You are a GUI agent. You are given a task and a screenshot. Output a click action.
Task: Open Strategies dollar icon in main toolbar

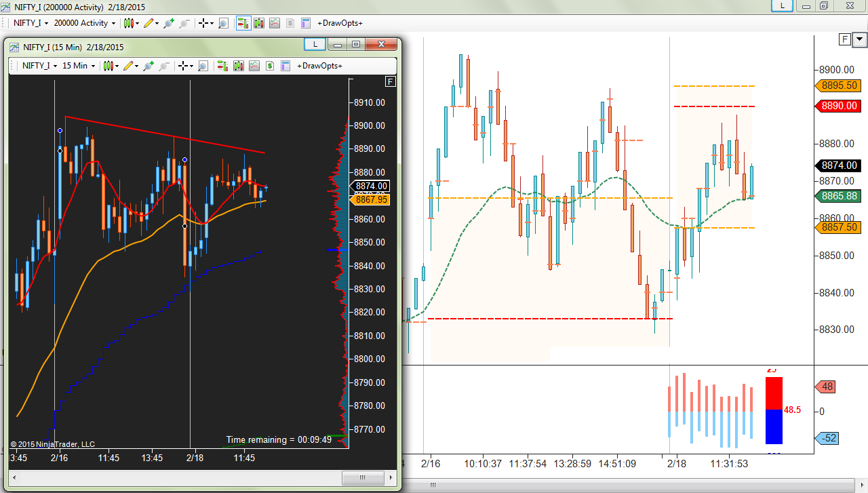point(290,23)
